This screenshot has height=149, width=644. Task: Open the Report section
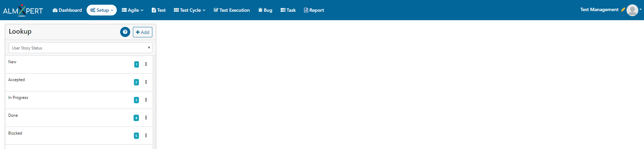[314, 10]
